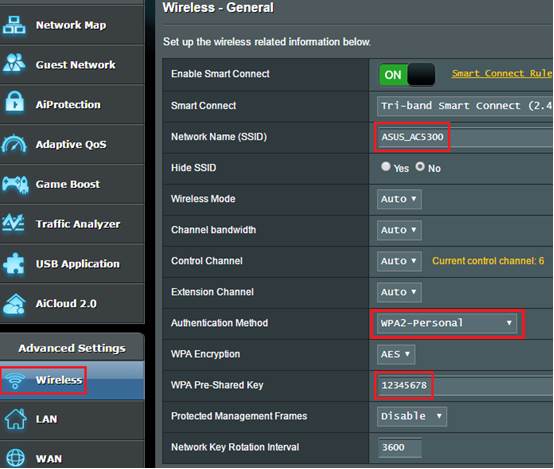Click the Guest Network people icon

click(x=14, y=64)
